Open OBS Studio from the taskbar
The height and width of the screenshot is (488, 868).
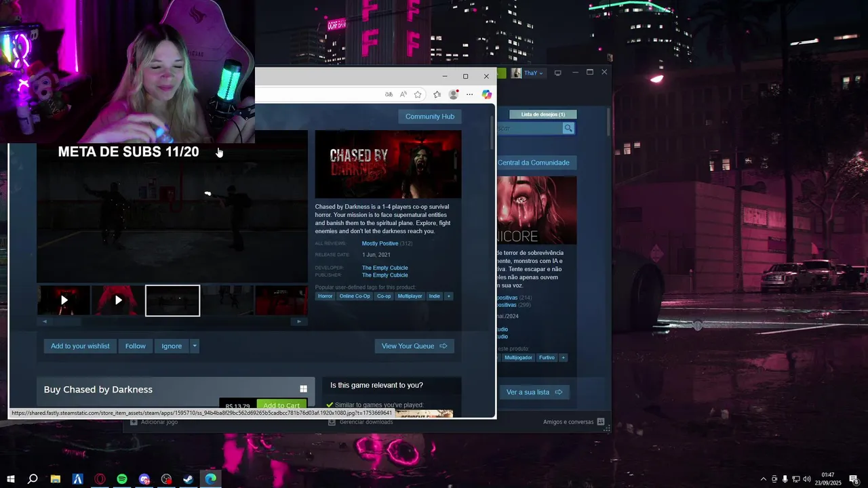pyautogui.click(x=166, y=479)
